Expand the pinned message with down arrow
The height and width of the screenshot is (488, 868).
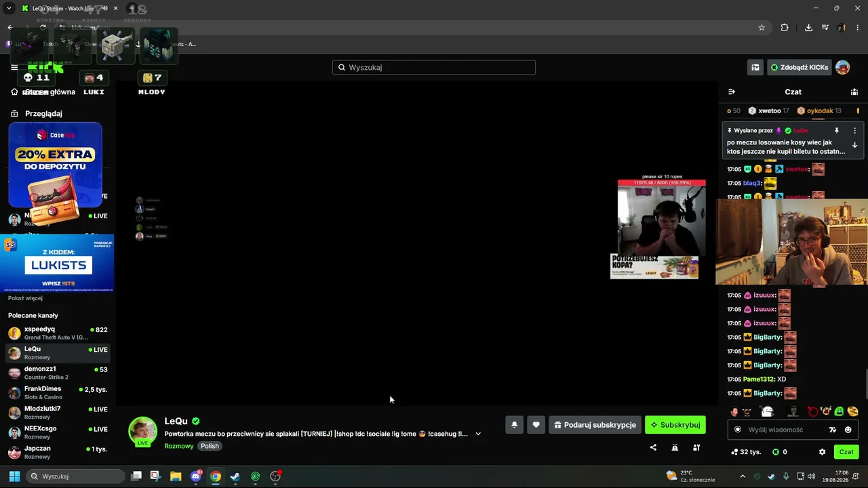(854, 145)
